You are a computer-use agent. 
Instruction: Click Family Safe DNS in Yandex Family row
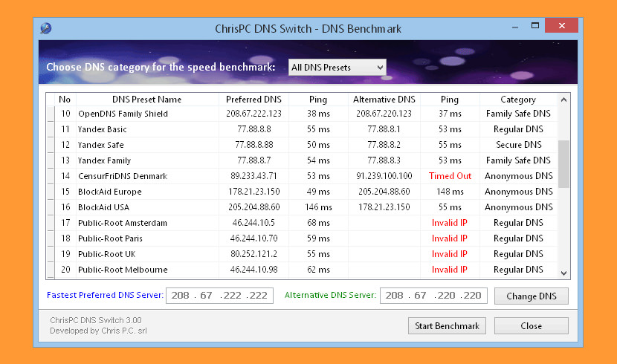pyautogui.click(x=518, y=160)
